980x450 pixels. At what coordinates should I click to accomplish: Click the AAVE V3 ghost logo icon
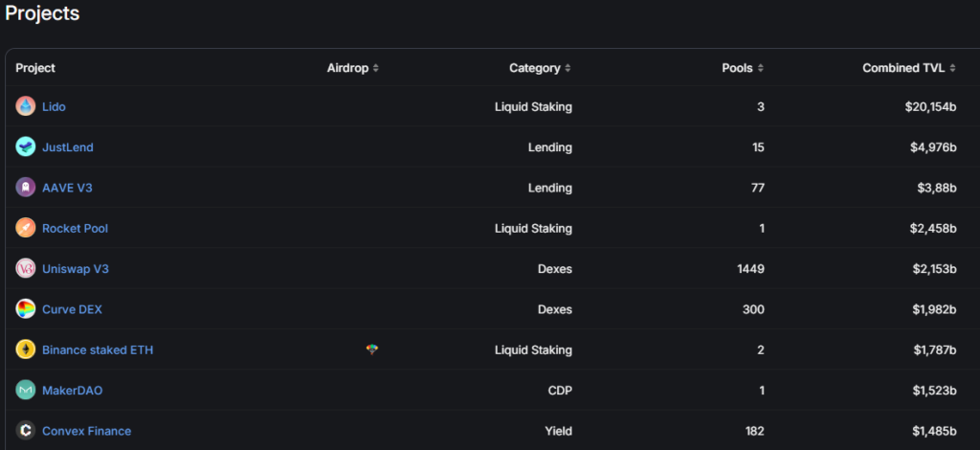coord(26,188)
